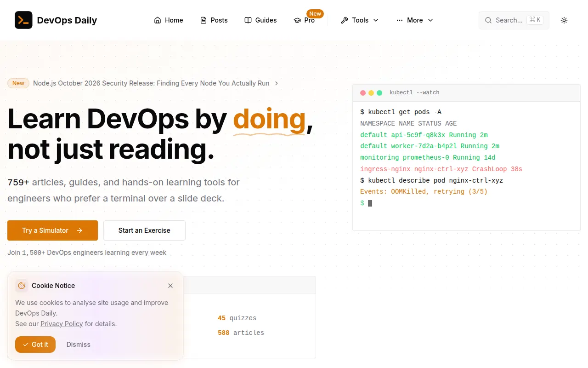Accept cookies with Got it button
The height and width of the screenshot is (368, 588).
click(x=35, y=345)
